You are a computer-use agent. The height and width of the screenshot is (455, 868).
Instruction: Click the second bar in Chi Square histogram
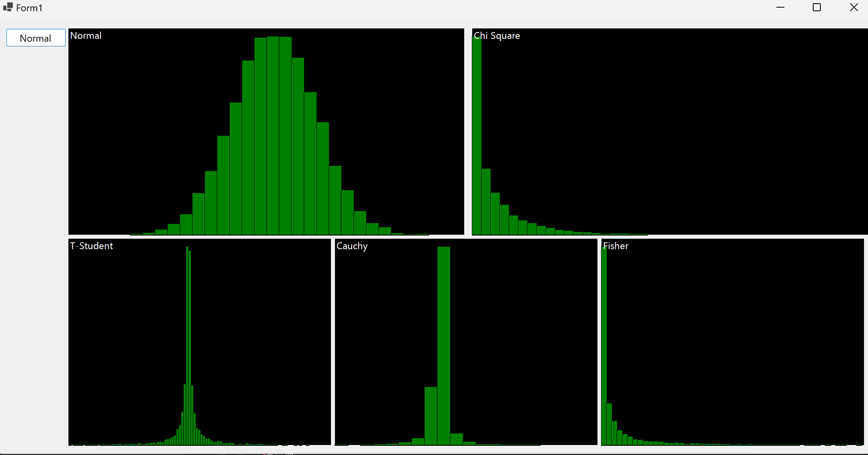[486, 202]
